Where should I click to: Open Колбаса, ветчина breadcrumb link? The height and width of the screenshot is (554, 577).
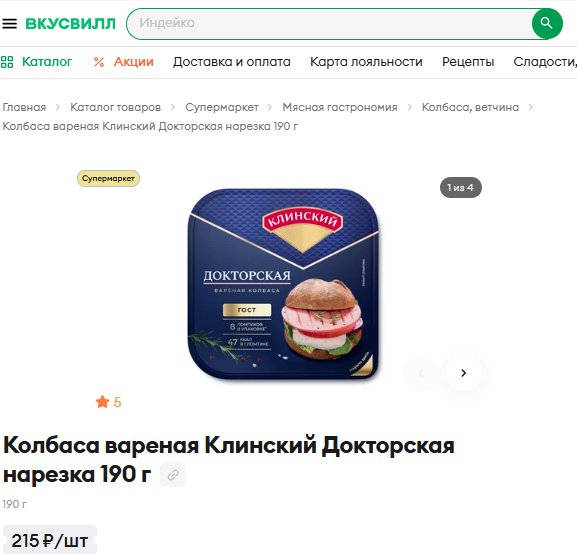coord(470,107)
